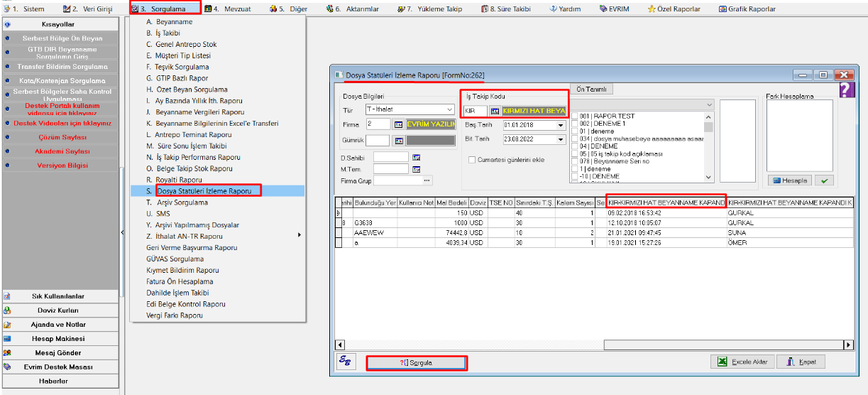
Task: Click the Evrim Destek Masası sidebar icon
Action: pyautogui.click(x=7, y=367)
